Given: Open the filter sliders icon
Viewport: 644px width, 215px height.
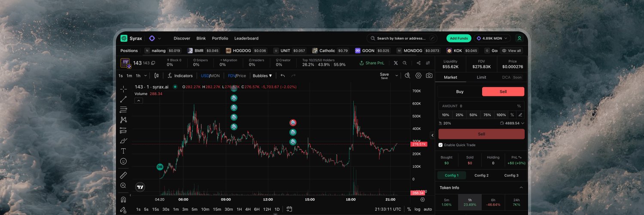Looking at the screenshot, I should pos(428,63).
